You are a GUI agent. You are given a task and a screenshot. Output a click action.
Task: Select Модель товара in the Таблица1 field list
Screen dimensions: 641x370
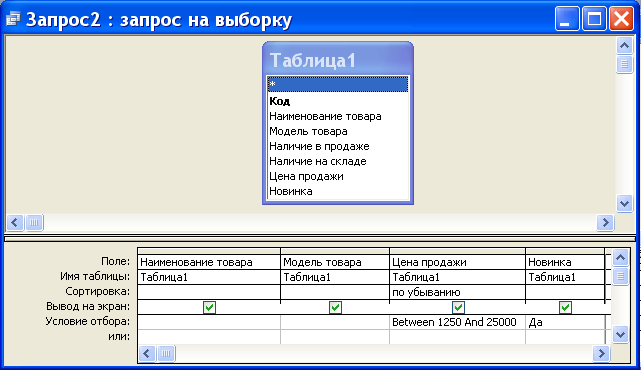tap(338, 131)
